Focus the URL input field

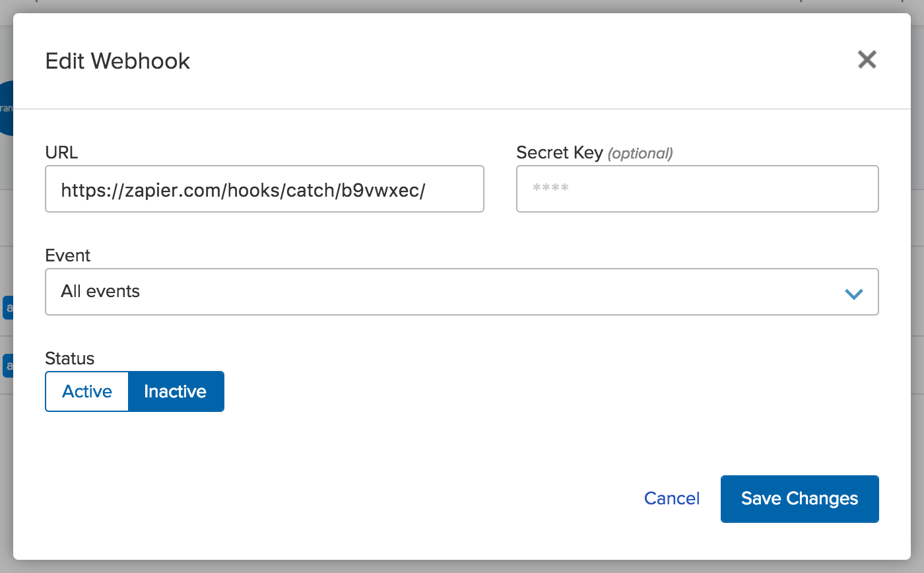click(x=264, y=189)
